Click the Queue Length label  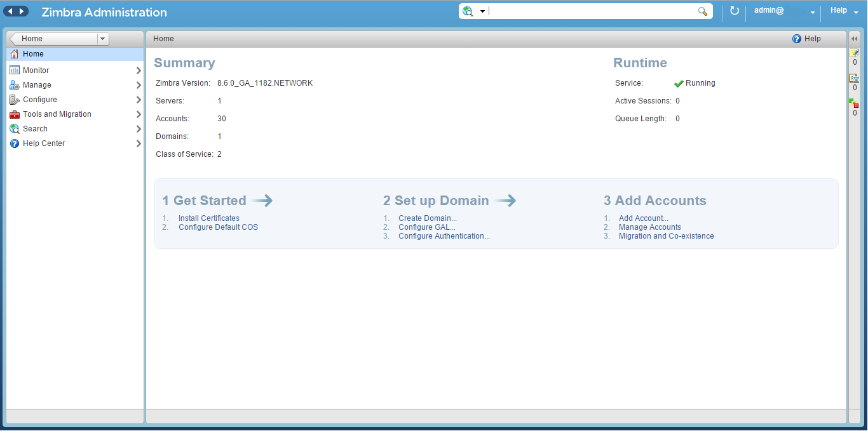[641, 119]
